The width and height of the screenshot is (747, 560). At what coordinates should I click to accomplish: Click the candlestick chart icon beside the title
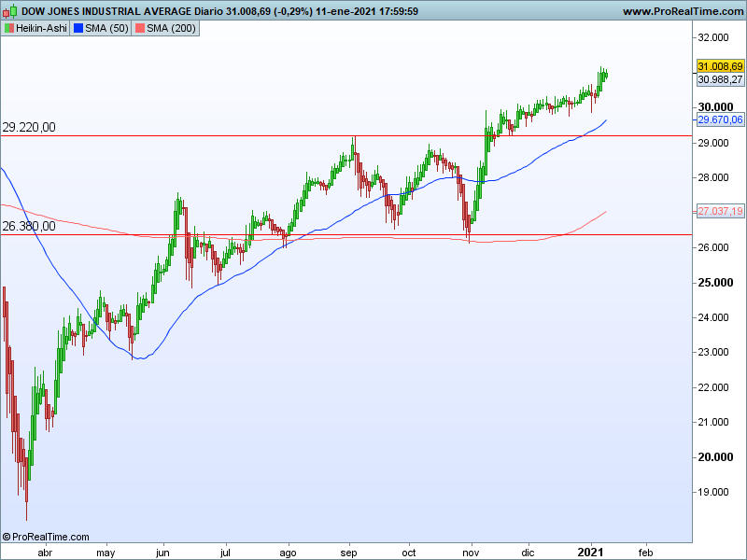click(10, 11)
